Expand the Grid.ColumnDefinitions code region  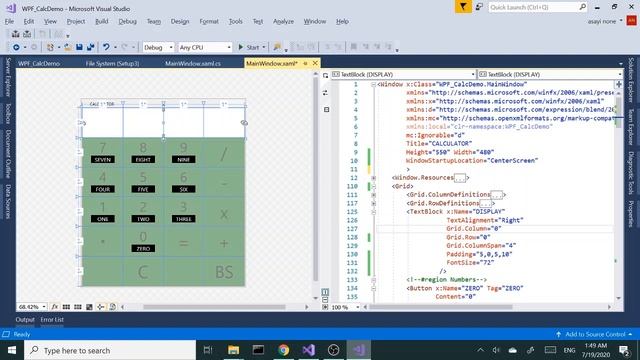(373, 195)
